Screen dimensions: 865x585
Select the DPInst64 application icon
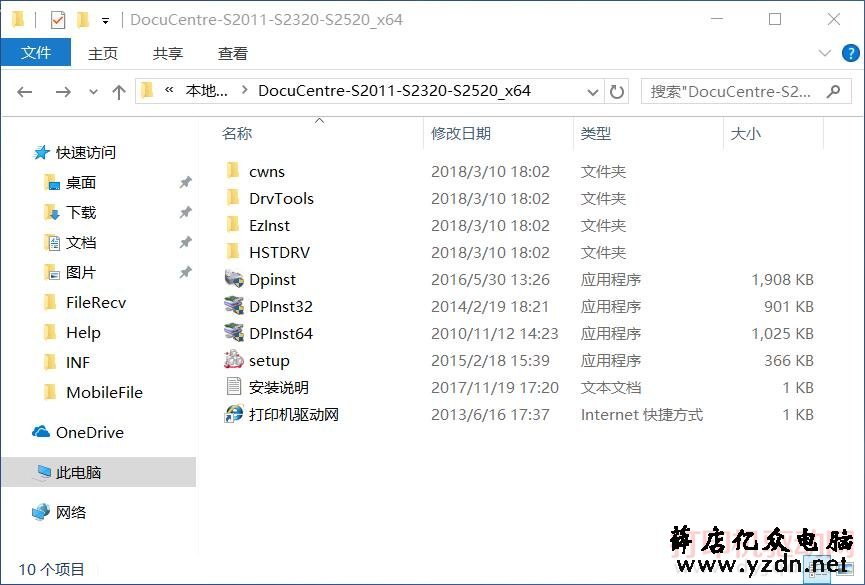[234, 333]
